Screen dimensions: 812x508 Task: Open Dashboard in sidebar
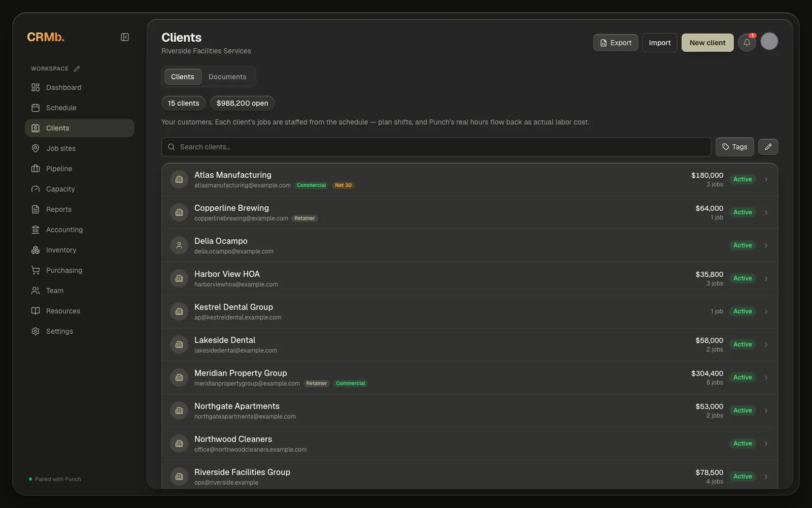pos(80,87)
